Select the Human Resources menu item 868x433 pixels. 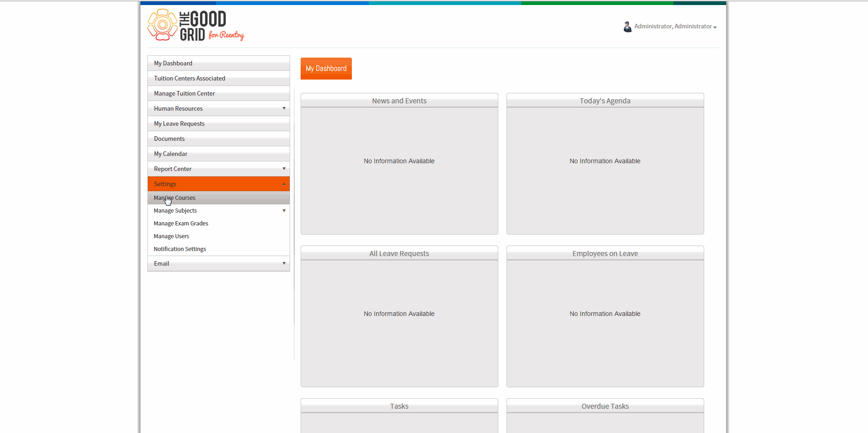point(219,108)
